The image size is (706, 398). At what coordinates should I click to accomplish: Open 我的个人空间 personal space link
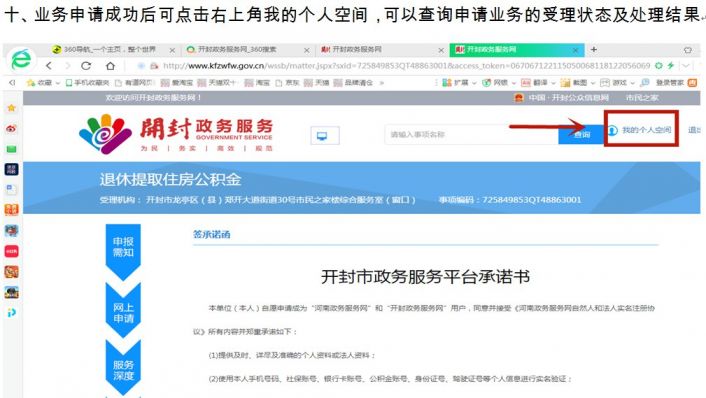(x=640, y=130)
